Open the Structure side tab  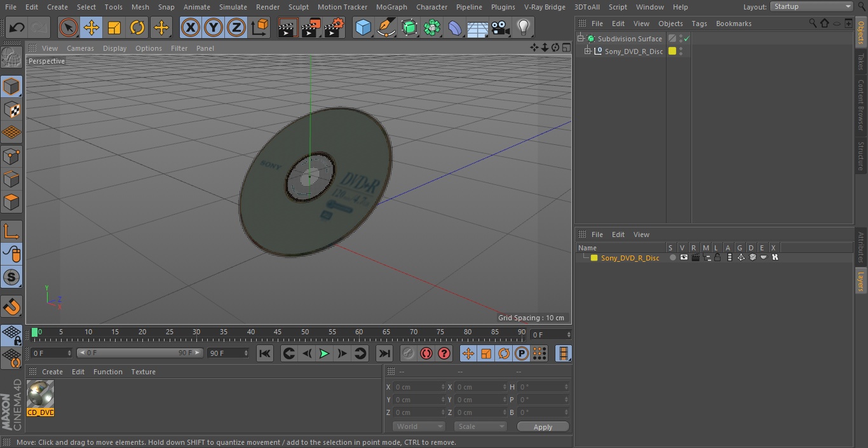[861, 156]
